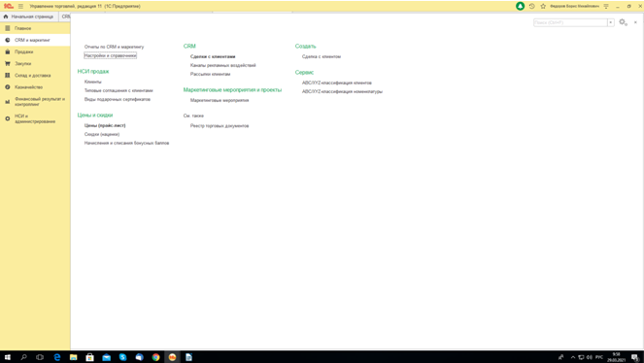The height and width of the screenshot is (363, 644).
Task: Open the Закупки section
Action: coord(35,64)
